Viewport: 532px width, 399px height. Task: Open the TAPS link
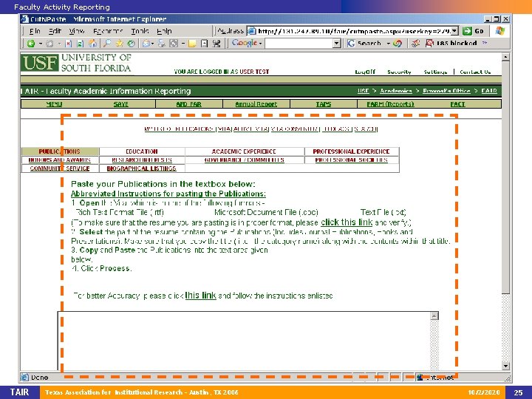324,104
